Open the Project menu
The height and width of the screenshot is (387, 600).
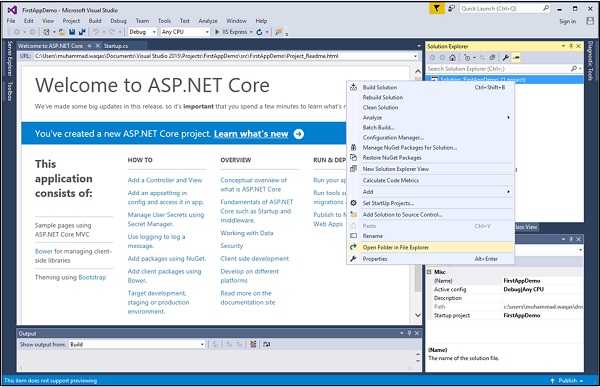[71, 21]
